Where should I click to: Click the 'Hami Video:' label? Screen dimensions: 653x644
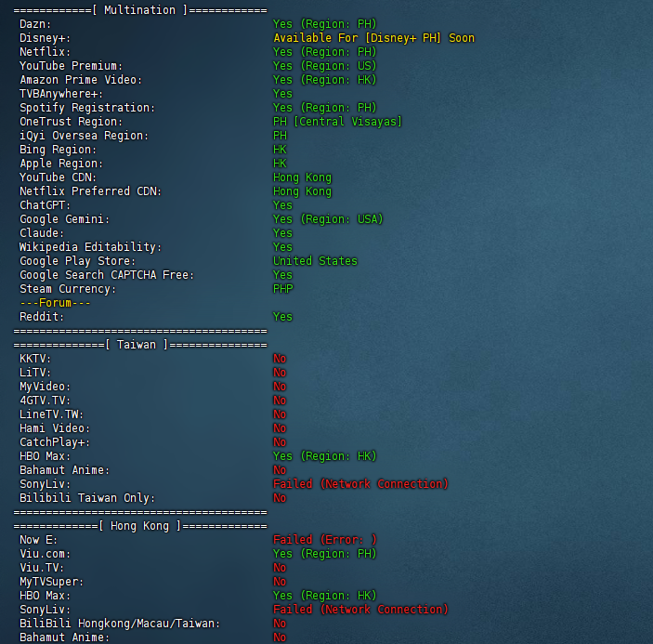[55, 428]
